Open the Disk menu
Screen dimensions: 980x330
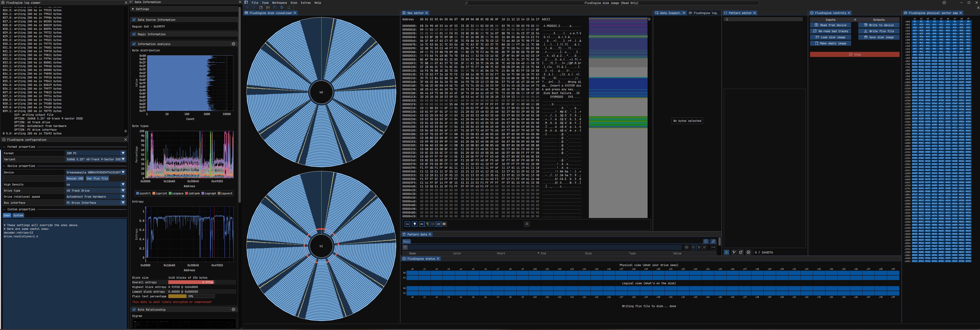coord(294,3)
